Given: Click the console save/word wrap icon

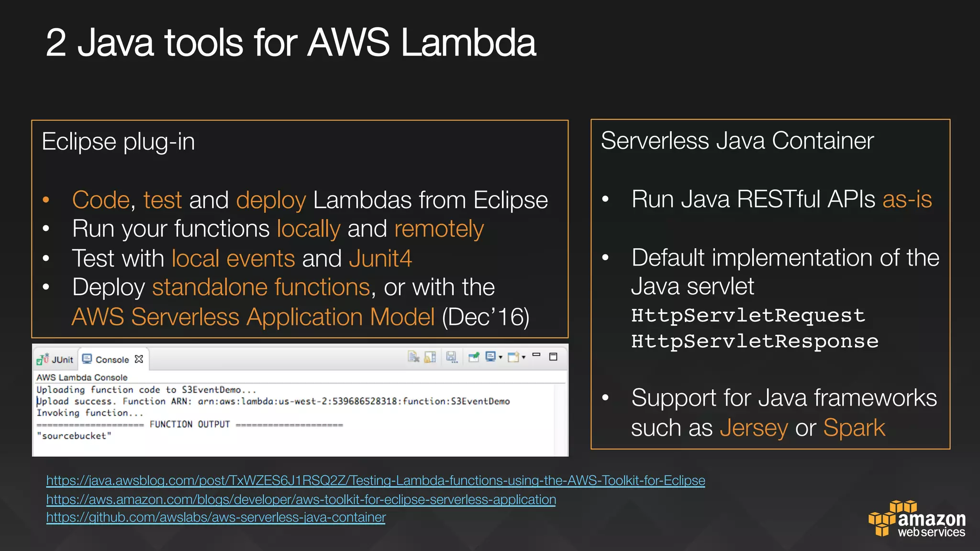Looking at the screenshot, I should pyautogui.click(x=451, y=357).
